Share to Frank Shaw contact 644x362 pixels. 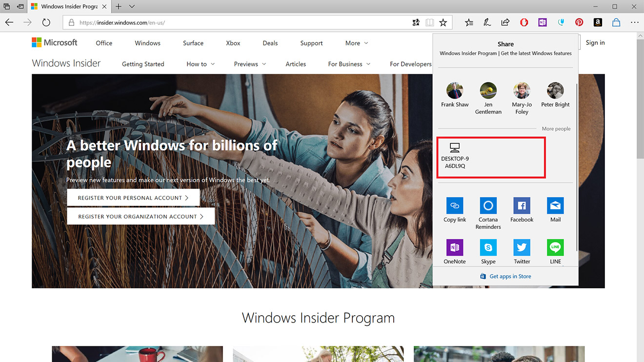click(x=455, y=95)
